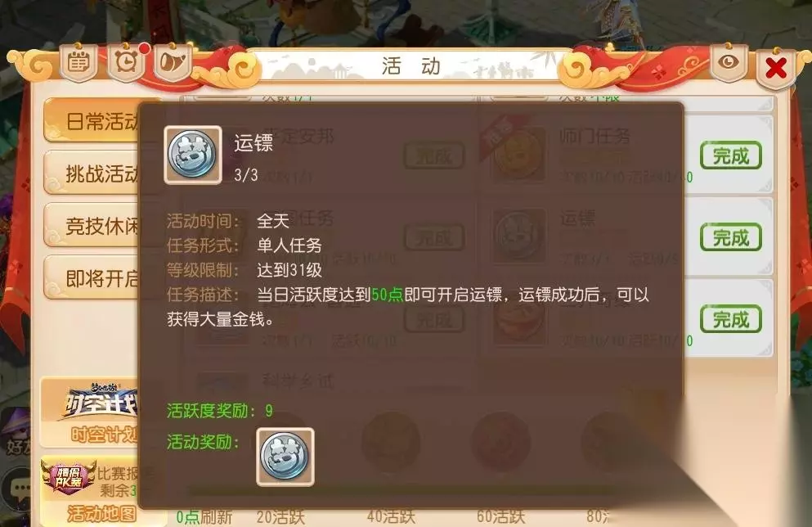Select the 20活跃 reward marker
This screenshot has width=812, height=527.
pos(280,516)
